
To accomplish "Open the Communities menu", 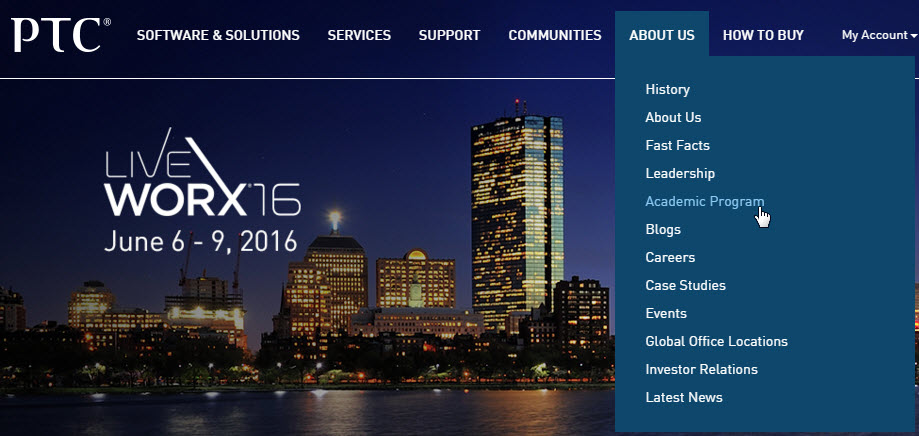I will pos(555,35).
